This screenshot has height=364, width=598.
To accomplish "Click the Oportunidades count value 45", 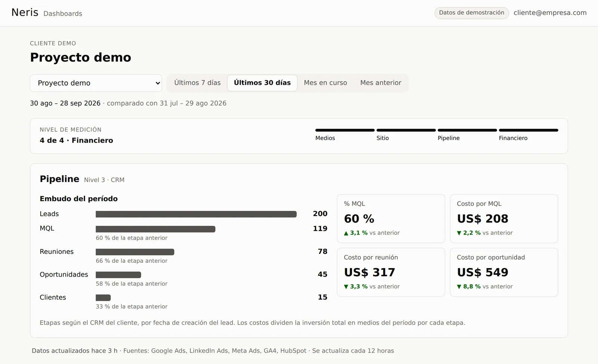I will point(323,274).
